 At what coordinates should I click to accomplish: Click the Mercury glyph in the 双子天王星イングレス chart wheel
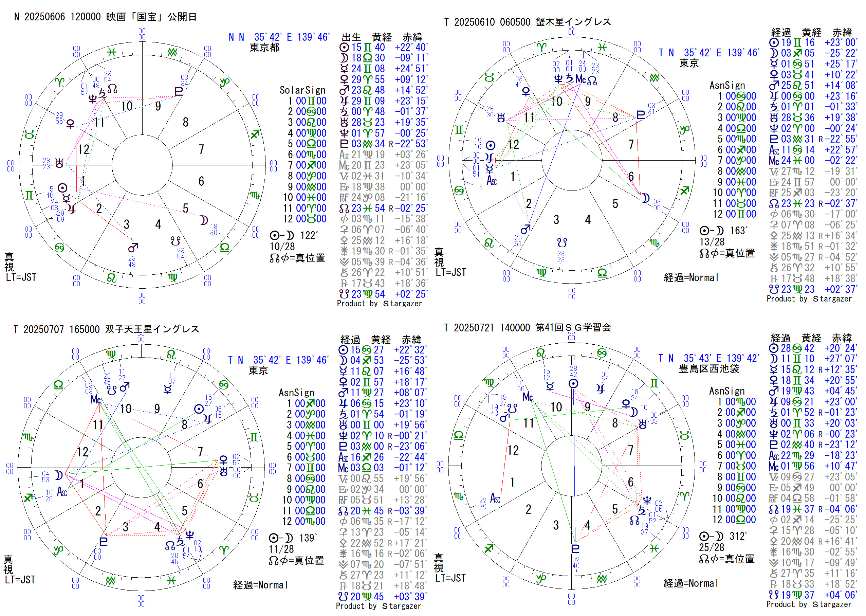168,389
